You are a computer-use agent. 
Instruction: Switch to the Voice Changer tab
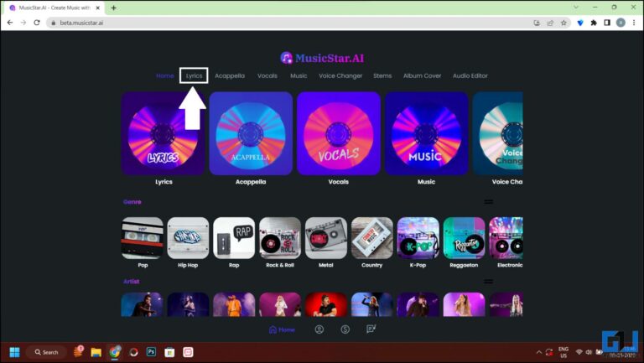tap(340, 76)
